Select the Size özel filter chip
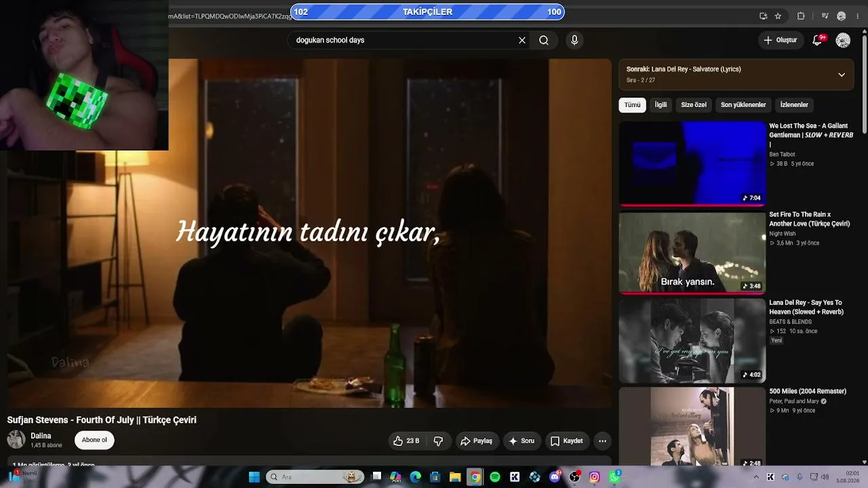868x488 pixels. coord(694,105)
